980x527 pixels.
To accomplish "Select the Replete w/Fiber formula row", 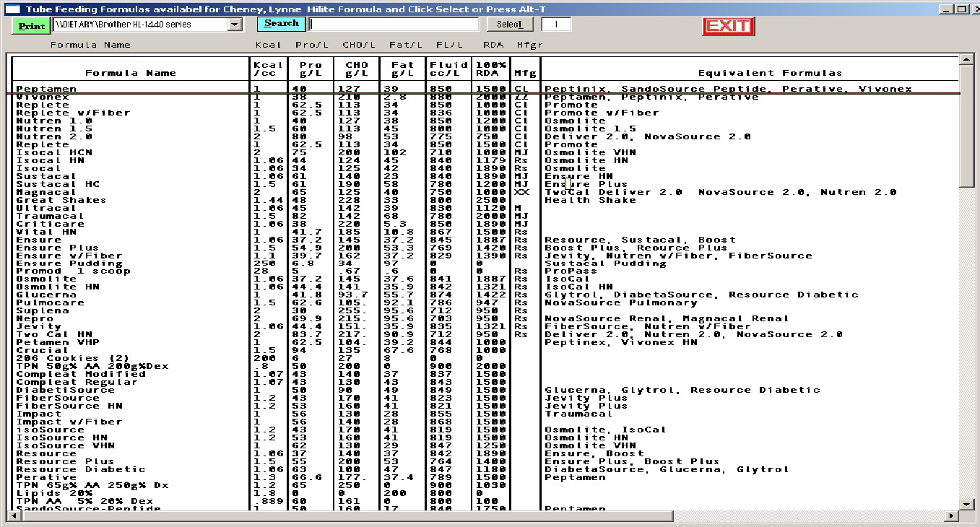I will click(485, 113).
